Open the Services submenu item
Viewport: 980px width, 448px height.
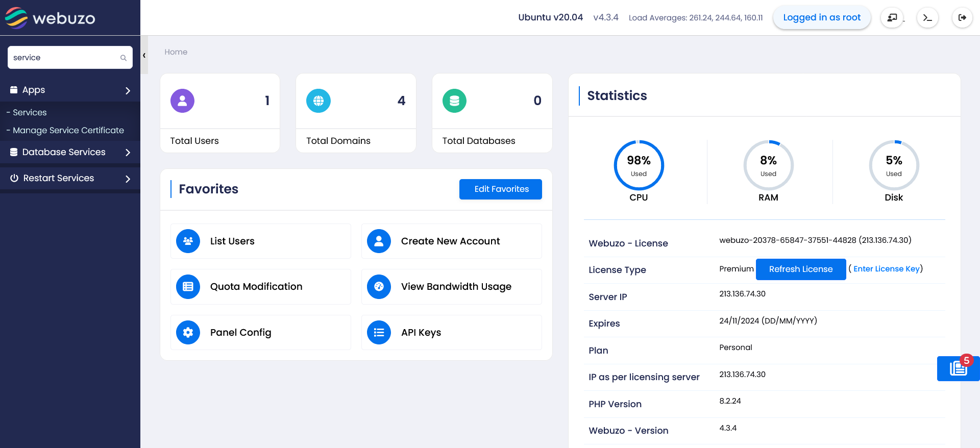coord(30,112)
